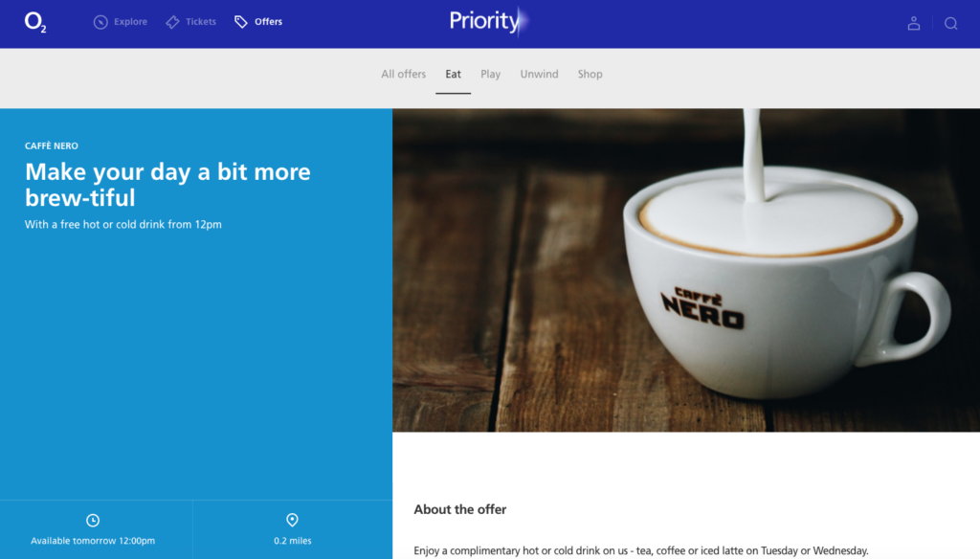980x559 pixels.
Task: Click the O2 logo in header
Action: coord(35,23)
